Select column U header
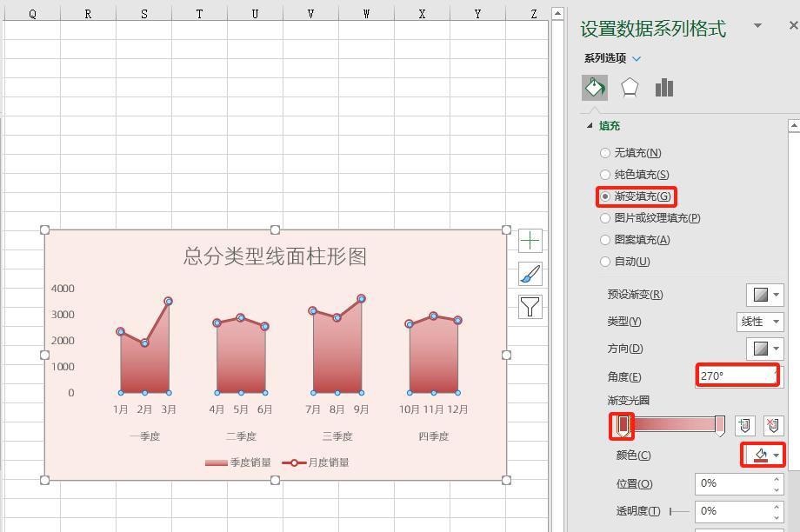This screenshot has width=800, height=532. pyautogui.click(x=255, y=14)
